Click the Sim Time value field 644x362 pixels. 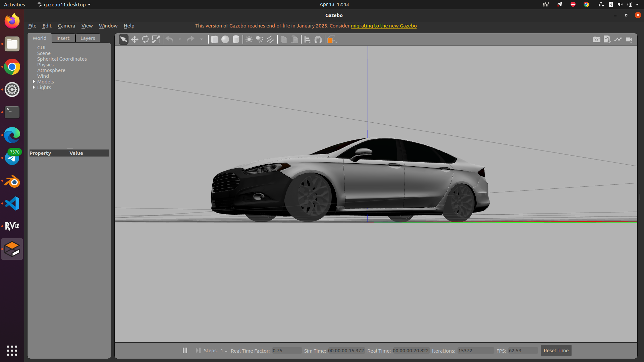(346, 351)
